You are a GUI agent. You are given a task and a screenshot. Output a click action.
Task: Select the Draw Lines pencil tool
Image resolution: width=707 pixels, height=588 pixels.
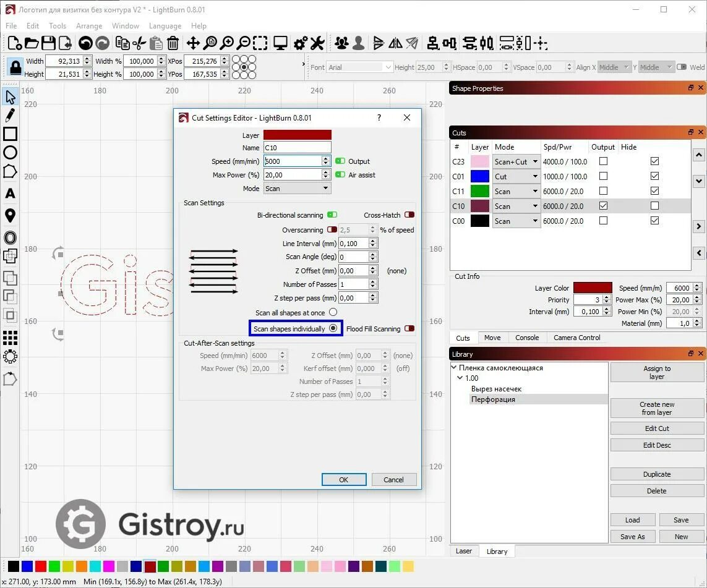coord(11,116)
